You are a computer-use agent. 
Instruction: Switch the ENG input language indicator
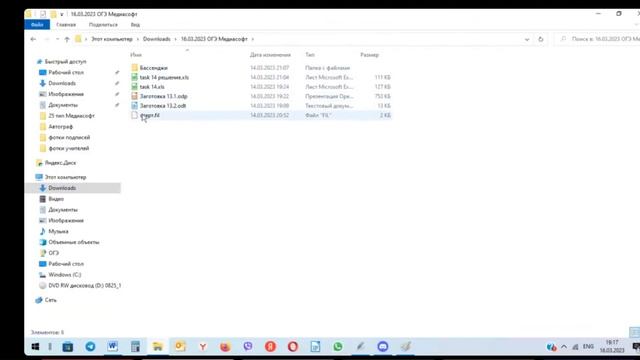click(588, 347)
